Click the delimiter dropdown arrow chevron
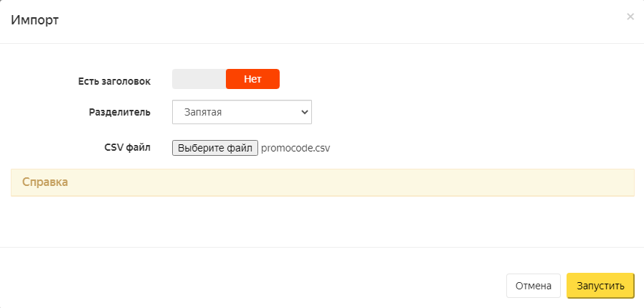The height and width of the screenshot is (308, 644). click(x=304, y=112)
